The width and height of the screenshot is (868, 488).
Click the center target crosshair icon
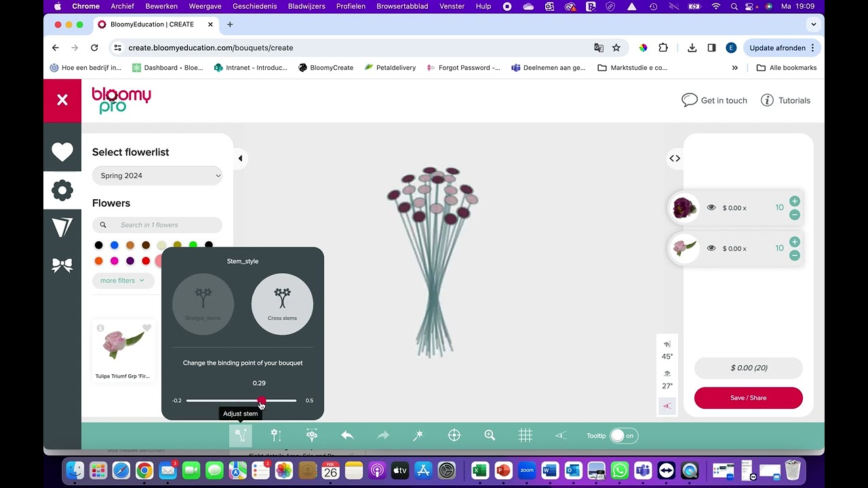click(454, 436)
